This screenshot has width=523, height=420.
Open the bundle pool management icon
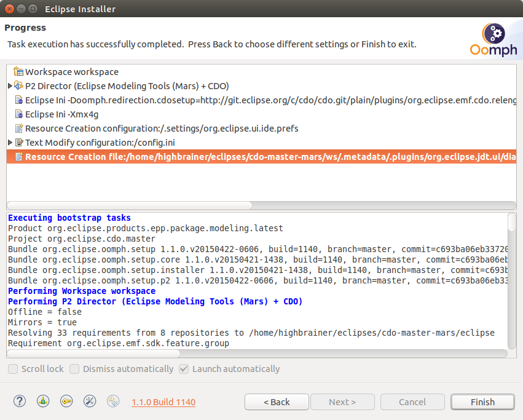tap(43, 401)
